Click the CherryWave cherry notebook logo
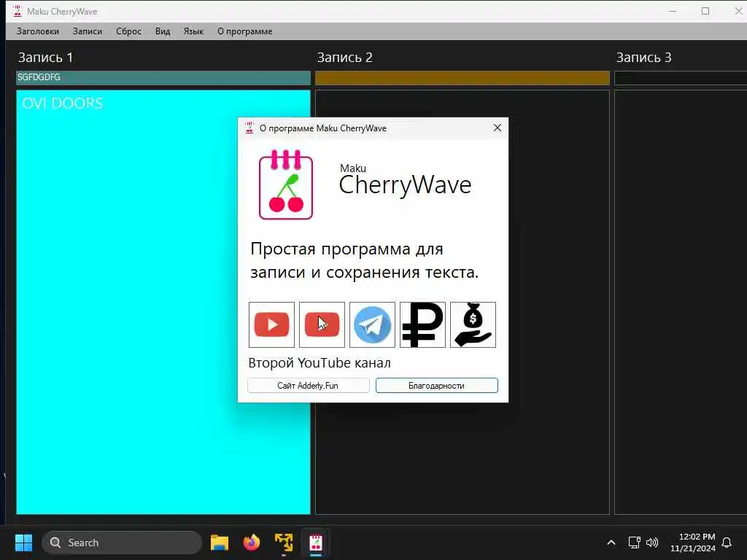 click(x=286, y=184)
